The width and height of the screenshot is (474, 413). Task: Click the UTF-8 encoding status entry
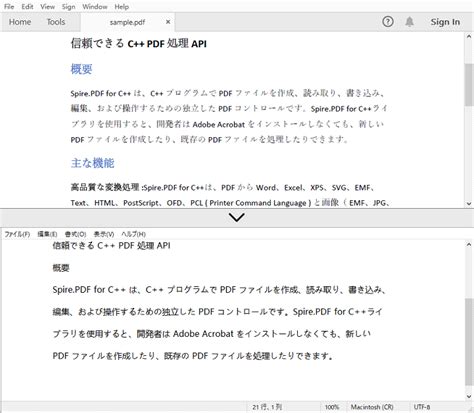pyautogui.click(x=422, y=407)
